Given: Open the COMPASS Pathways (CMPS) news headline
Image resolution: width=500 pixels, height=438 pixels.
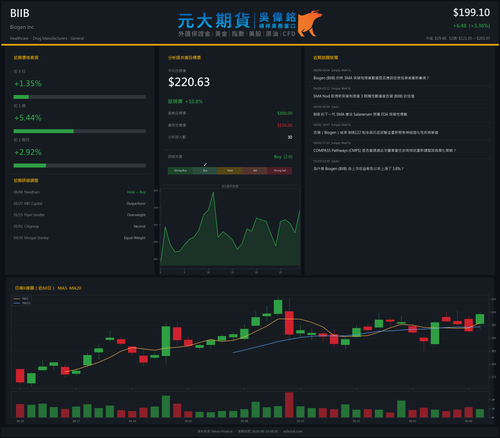Looking at the screenshot, I should click(384, 150).
